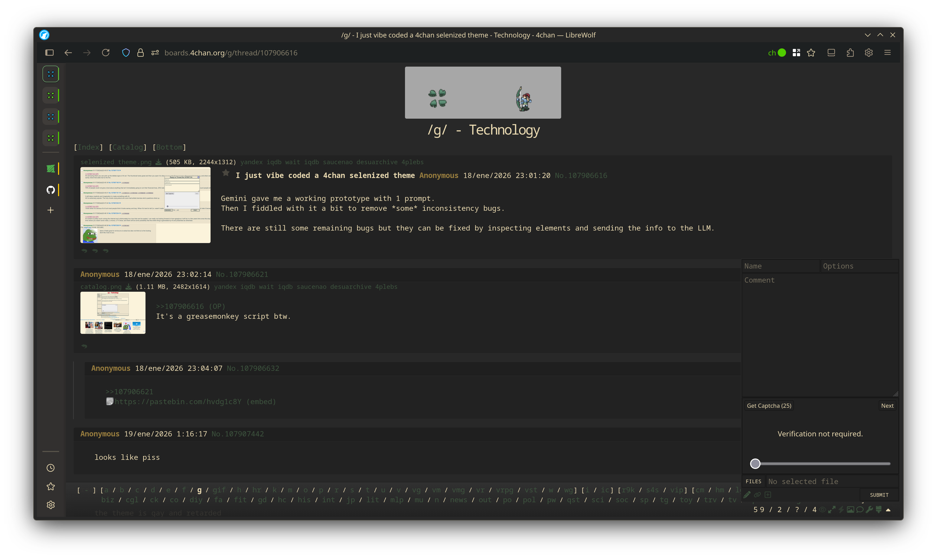This screenshot has width=937, height=560.
Task: Click the paintbrush theme icon in status bar
Action: 878,510
